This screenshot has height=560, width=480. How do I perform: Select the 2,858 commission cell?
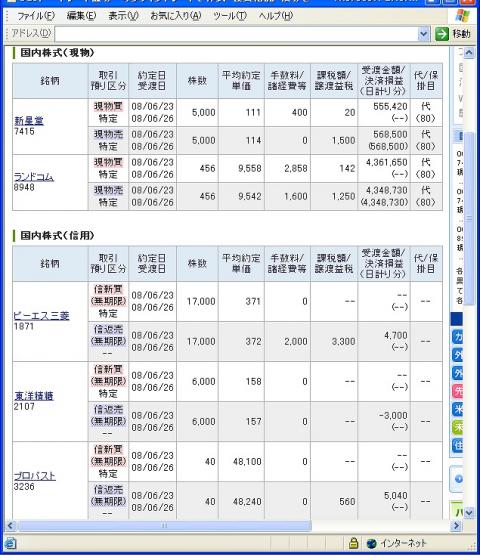pos(288,168)
